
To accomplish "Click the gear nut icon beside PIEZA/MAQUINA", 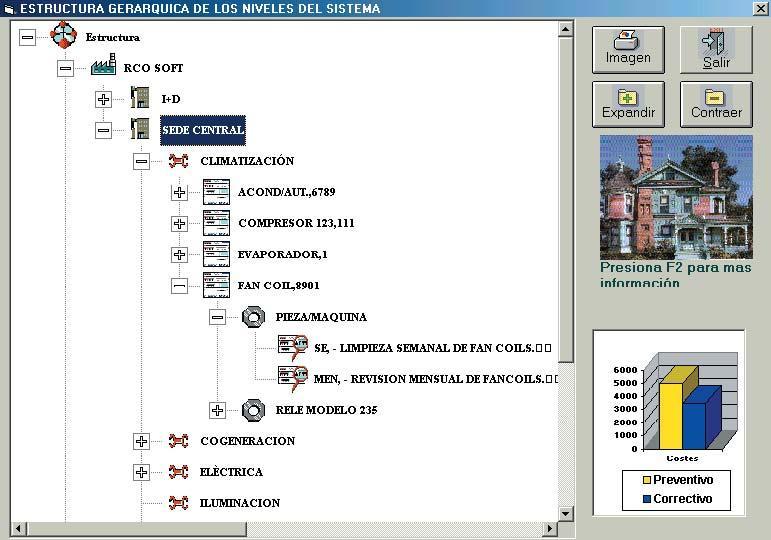I will [252, 317].
